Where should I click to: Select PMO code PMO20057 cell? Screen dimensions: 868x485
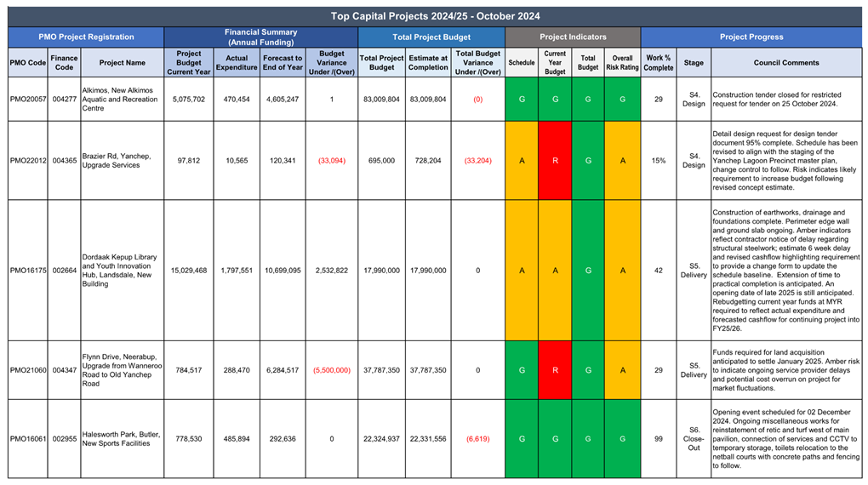pyautogui.click(x=28, y=100)
